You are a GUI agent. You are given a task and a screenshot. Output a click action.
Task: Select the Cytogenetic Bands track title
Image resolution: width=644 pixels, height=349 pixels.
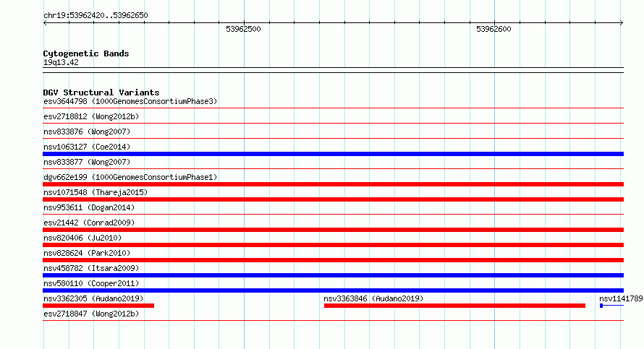click(x=86, y=53)
